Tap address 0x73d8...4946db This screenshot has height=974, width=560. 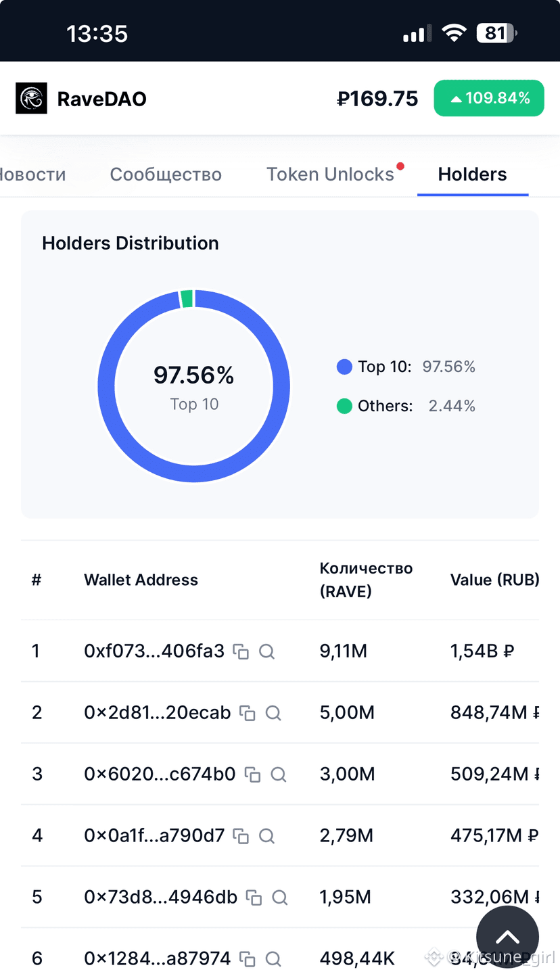160,898
